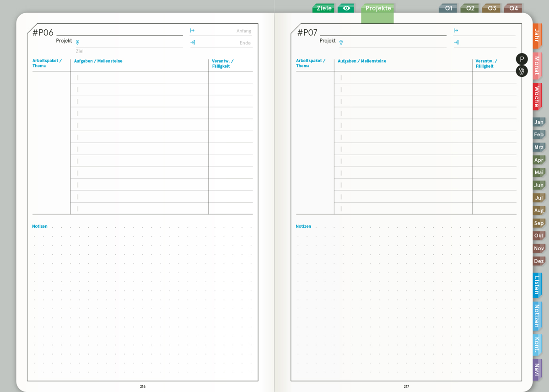
Task: Select the Projekte tab
Action: tap(378, 13)
